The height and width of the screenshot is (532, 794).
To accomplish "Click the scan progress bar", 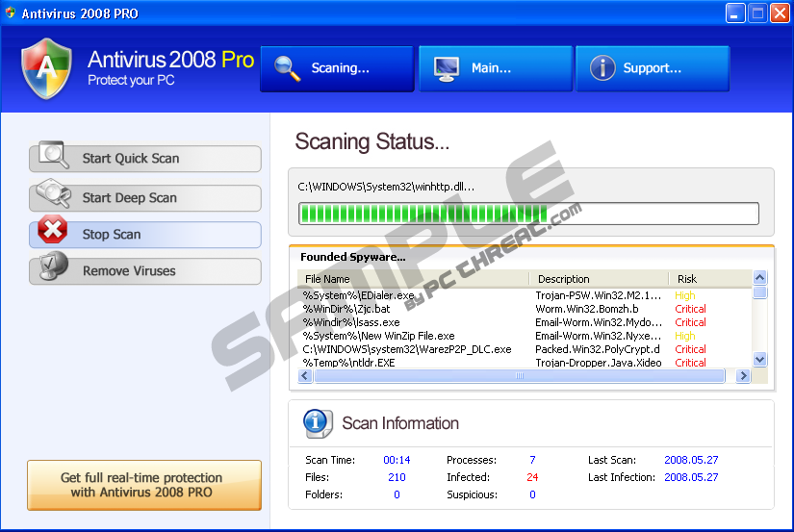I will (528, 214).
